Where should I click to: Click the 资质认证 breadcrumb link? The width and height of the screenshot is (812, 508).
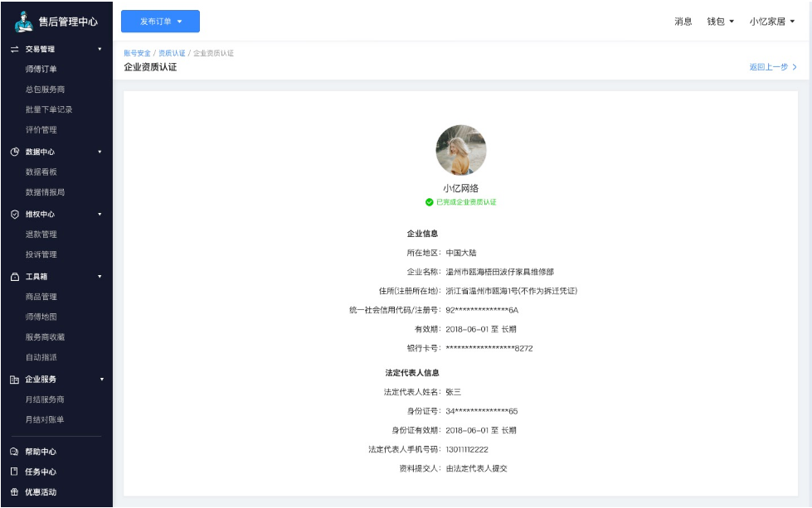pyautogui.click(x=172, y=53)
